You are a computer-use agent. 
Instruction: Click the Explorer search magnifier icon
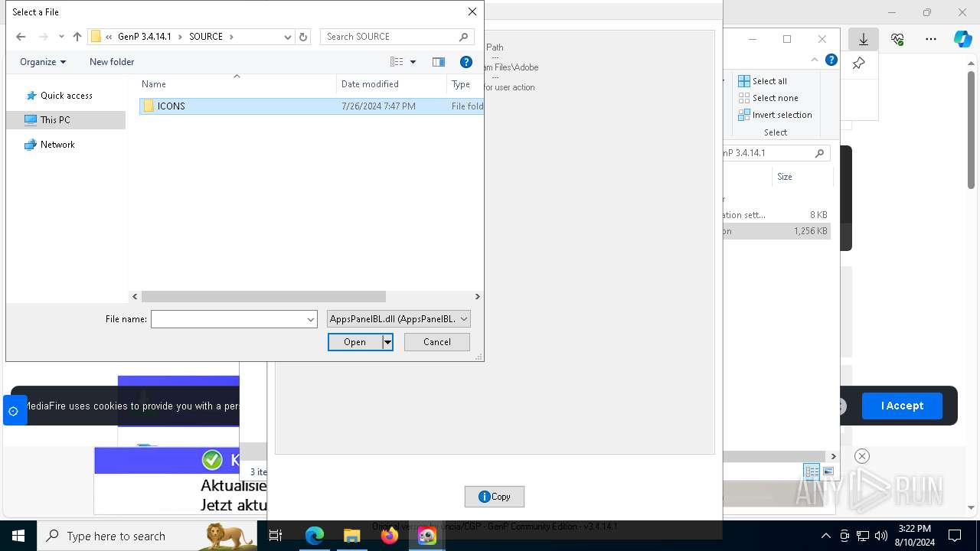[819, 153]
